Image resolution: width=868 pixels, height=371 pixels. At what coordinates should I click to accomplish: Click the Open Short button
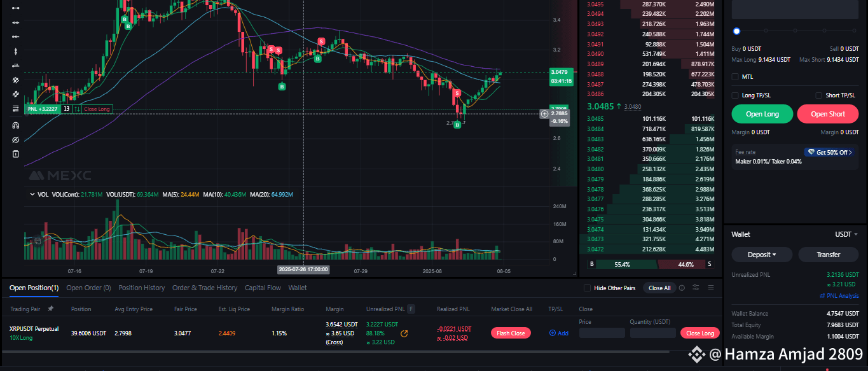[x=828, y=114]
